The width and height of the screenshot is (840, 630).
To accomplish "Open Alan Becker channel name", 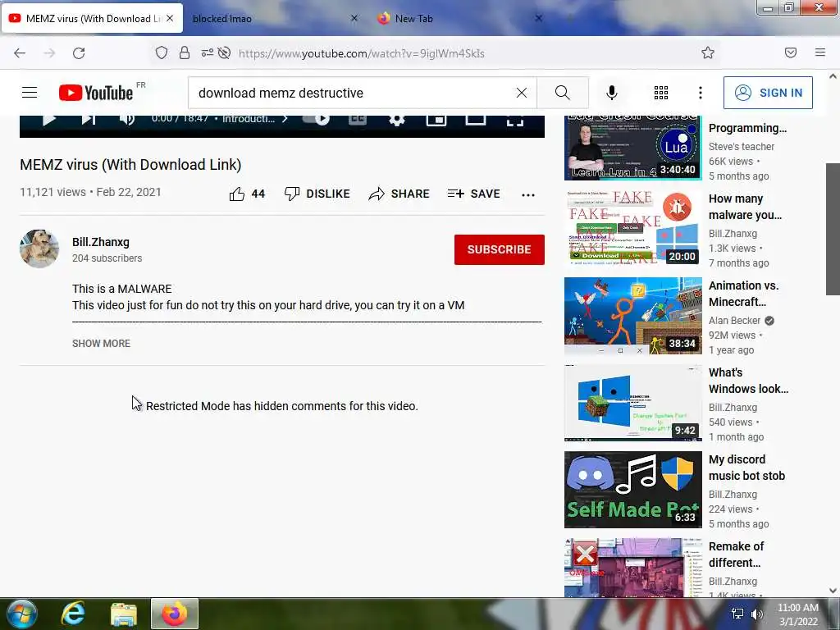I will point(734,321).
